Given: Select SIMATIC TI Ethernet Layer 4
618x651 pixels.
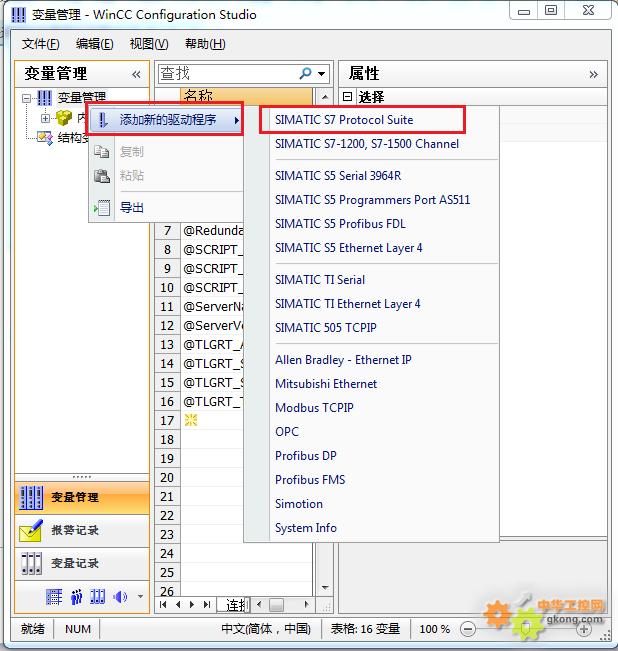Looking at the screenshot, I should point(347,304).
